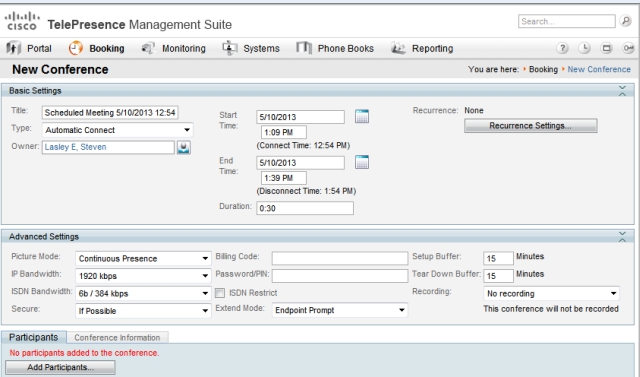Click the window icon in top-right toolbar
The height and width of the screenshot is (377, 640).
click(x=607, y=48)
